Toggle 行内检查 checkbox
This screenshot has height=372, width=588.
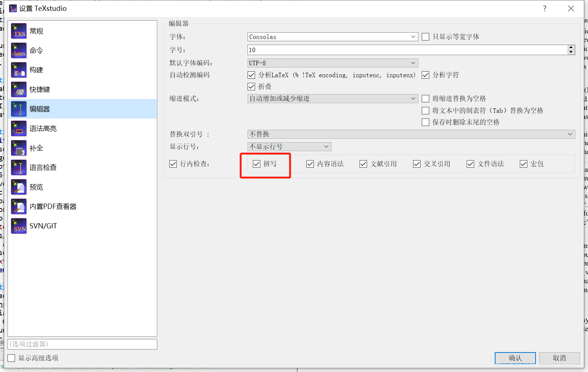[x=173, y=164]
